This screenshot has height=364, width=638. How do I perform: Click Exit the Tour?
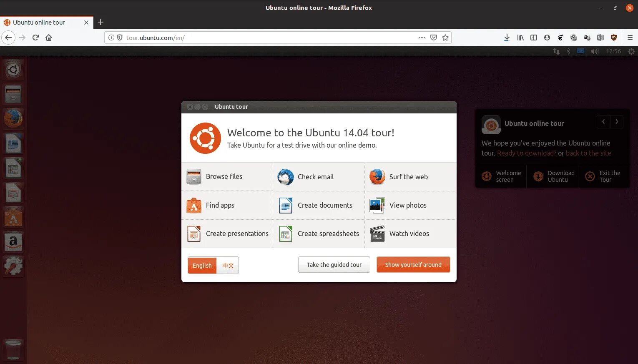pyautogui.click(x=604, y=176)
